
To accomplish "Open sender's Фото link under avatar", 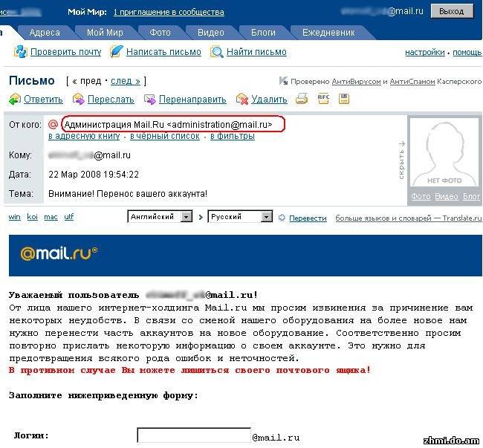I will point(421,196).
